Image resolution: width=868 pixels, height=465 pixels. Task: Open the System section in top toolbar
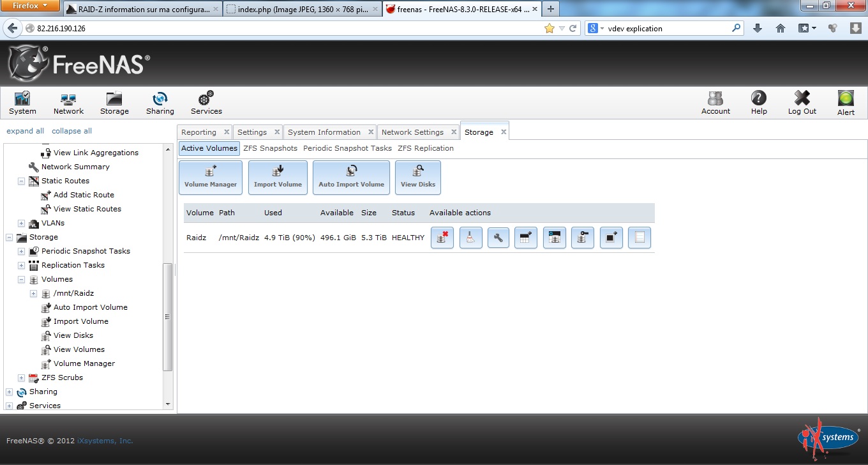pos(22,102)
